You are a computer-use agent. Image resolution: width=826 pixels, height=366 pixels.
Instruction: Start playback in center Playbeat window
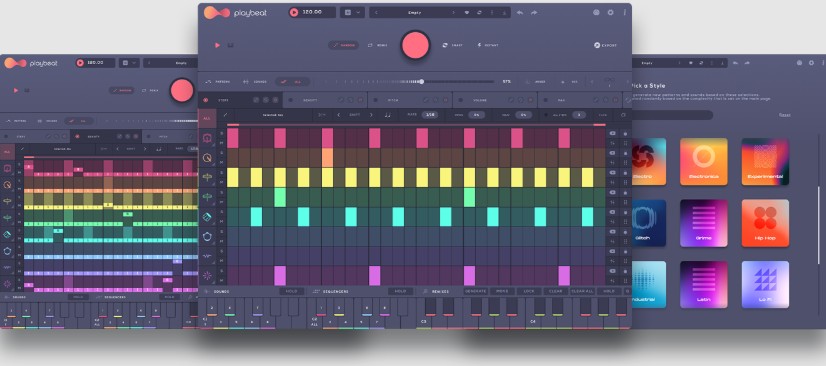pyautogui.click(x=218, y=45)
